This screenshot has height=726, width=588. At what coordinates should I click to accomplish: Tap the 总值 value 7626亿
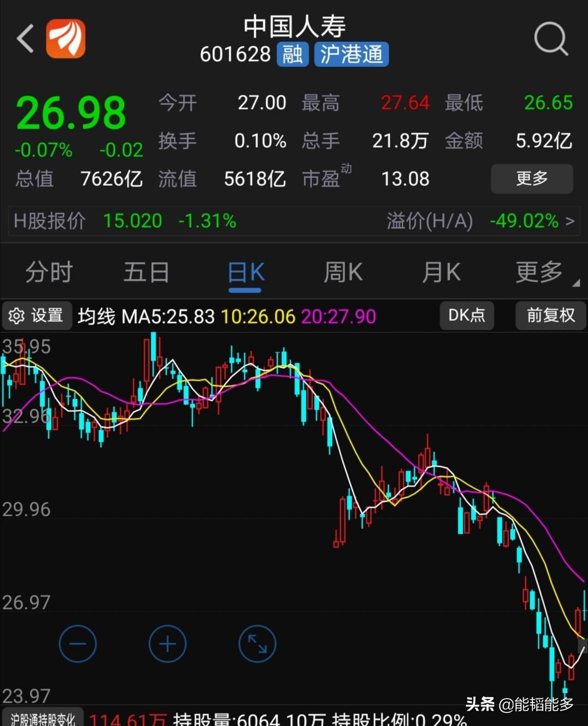(112, 179)
